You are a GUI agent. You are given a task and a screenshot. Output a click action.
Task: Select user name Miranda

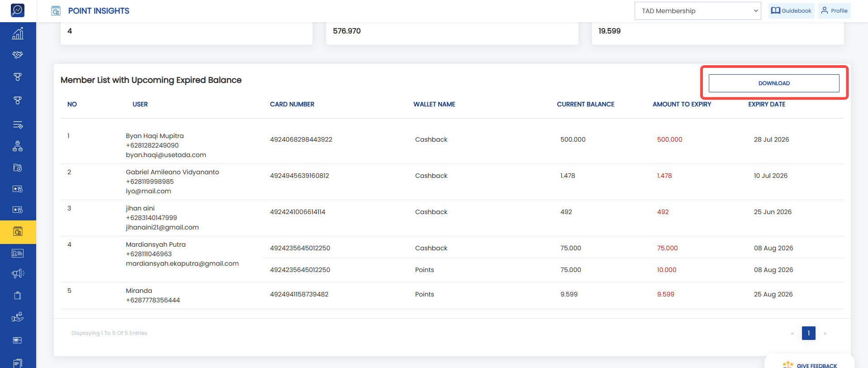[139, 291]
